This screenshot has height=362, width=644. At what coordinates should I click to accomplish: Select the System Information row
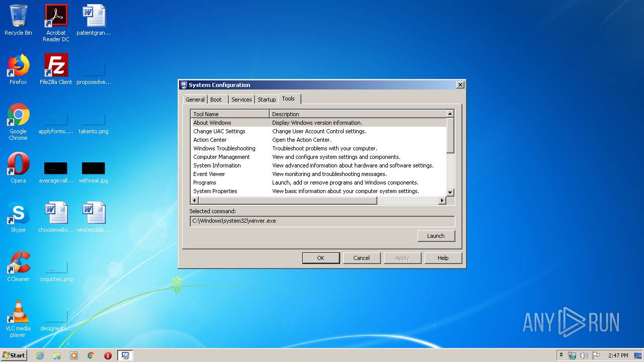pos(318,165)
